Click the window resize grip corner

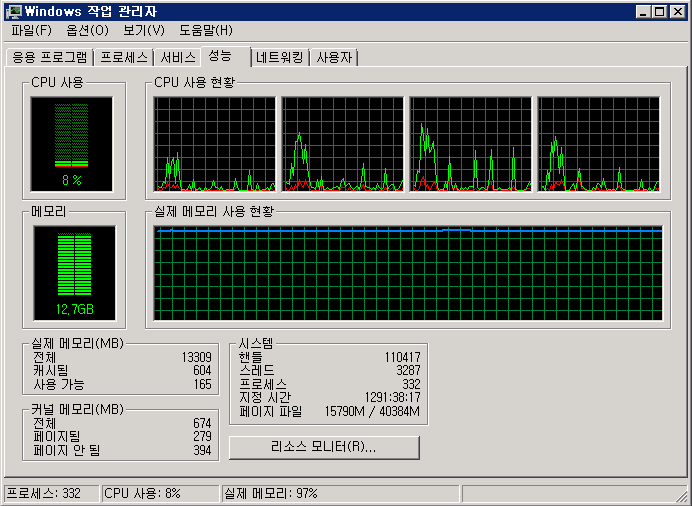(x=682, y=496)
